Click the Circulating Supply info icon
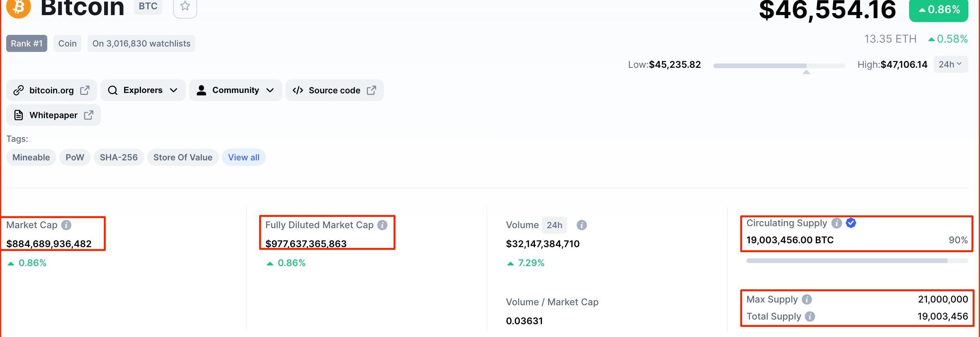Screen dimensions: 980x337 coord(837,223)
